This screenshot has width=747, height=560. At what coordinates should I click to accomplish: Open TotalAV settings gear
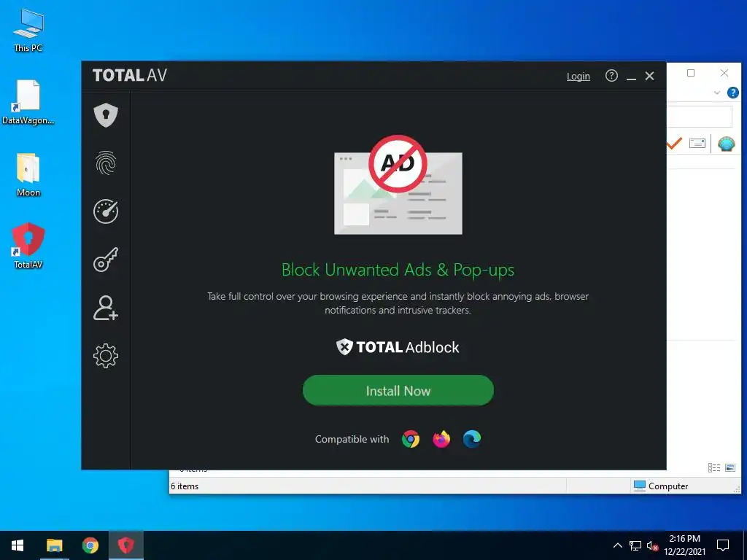106,356
